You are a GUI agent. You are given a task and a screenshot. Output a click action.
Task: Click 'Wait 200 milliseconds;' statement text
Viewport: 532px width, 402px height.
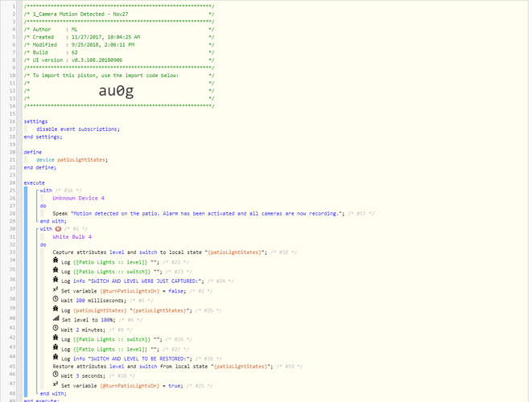pos(93,301)
